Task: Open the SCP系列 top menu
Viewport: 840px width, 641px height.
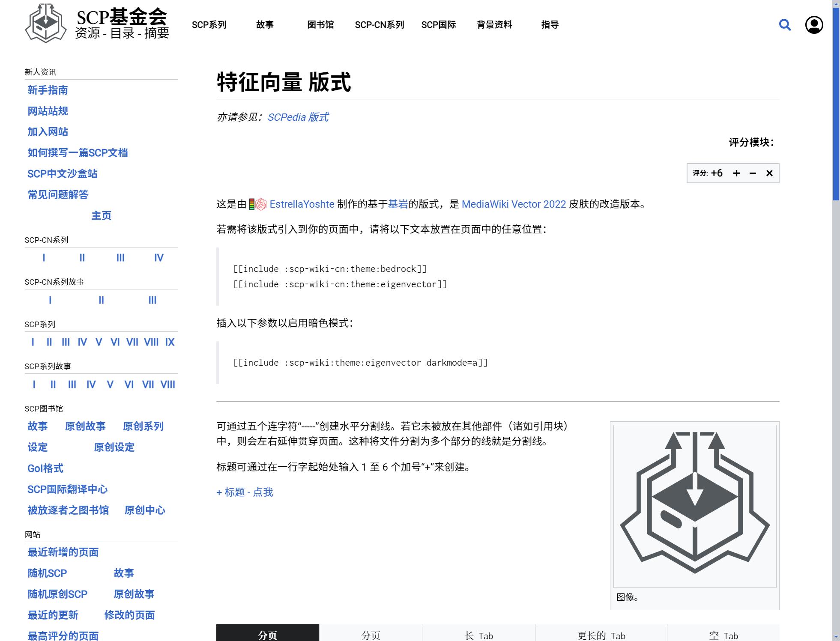Action: (x=209, y=25)
